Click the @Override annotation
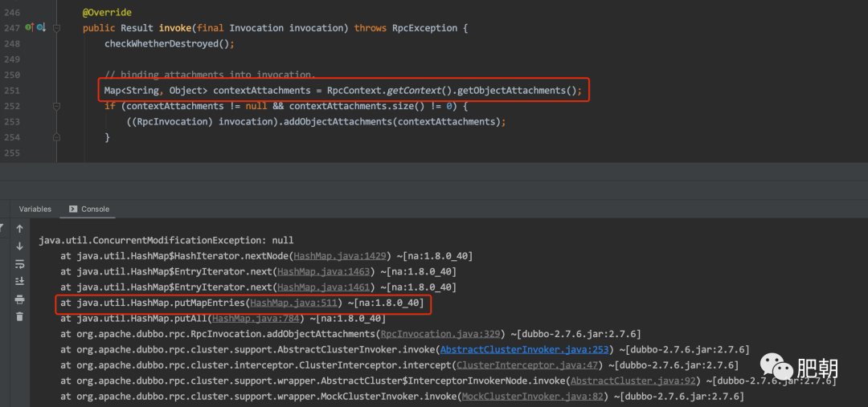Image resolution: width=868 pixels, height=407 pixels. 108,12
